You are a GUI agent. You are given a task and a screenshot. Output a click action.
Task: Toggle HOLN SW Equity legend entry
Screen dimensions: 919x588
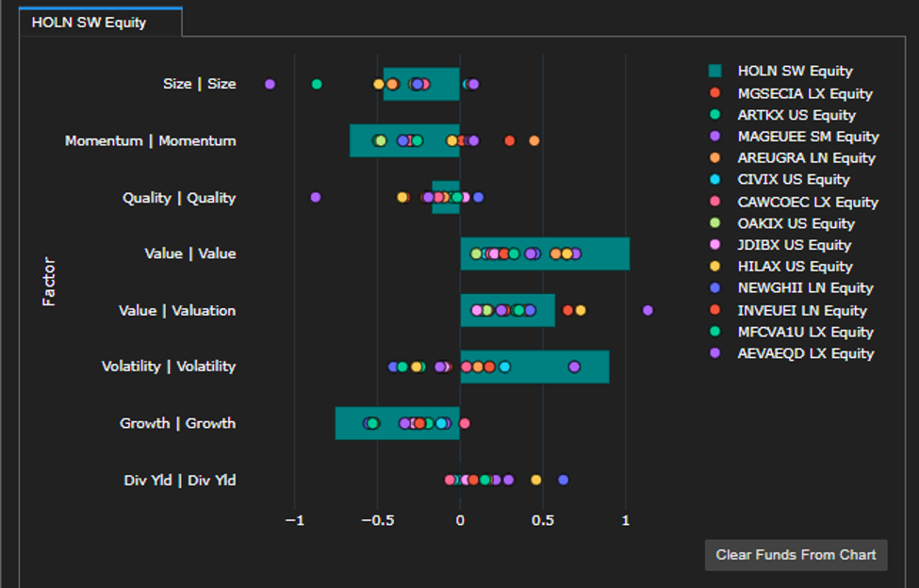780,71
